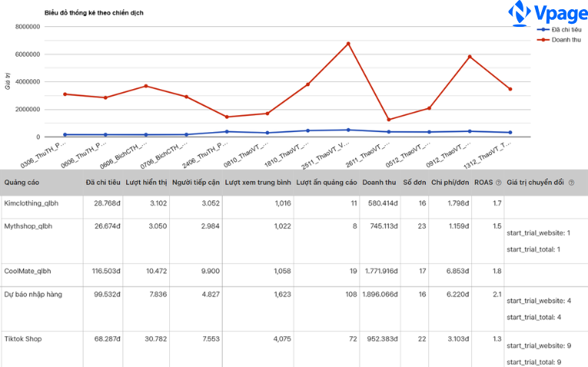The height and width of the screenshot is (367, 588).
Task: Click the highest red Doanh thu data point
Action: coord(348,44)
